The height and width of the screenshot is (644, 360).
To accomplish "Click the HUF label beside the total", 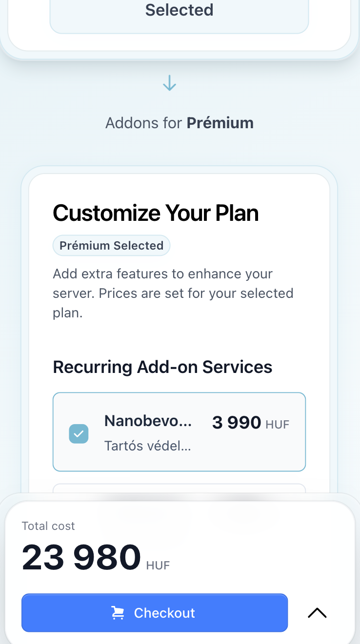I will pos(158,566).
